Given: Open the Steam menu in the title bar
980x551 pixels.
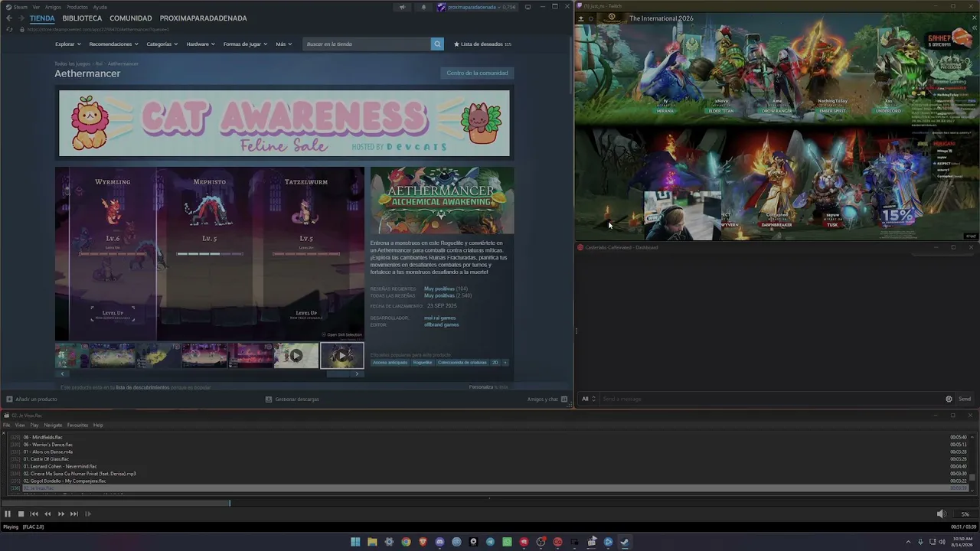Looking at the screenshot, I should click(20, 7).
